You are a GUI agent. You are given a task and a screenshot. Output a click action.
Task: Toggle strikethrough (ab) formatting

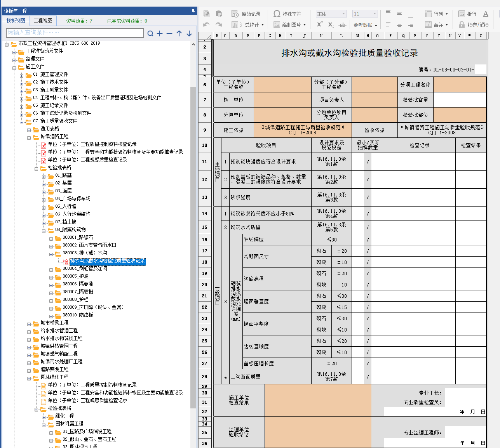coord(342,25)
